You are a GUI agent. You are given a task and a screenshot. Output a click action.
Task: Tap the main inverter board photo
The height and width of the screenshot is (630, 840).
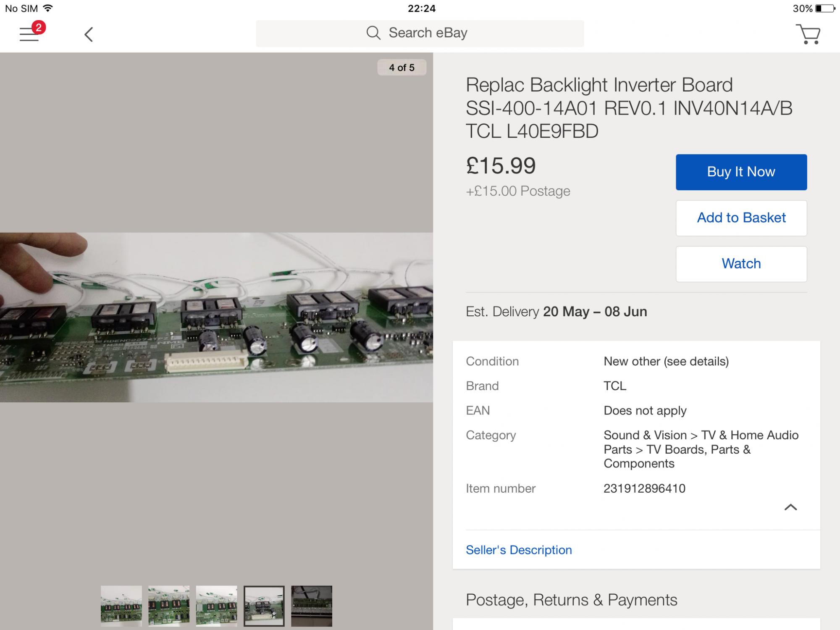(x=216, y=317)
